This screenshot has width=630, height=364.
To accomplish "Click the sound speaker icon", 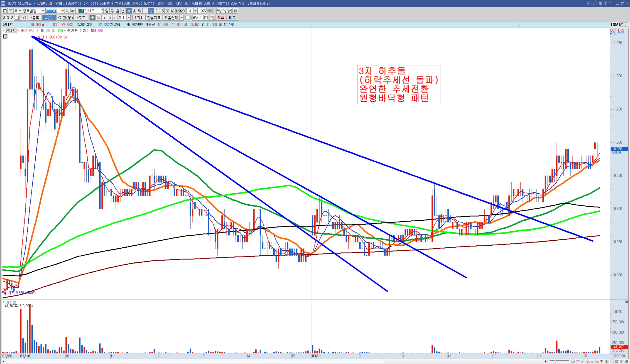I will [x=73, y=11].
